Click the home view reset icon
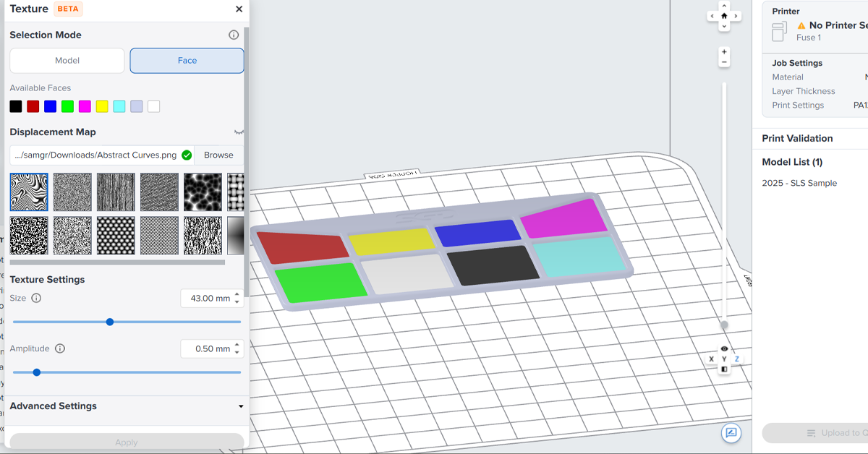 click(x=724, y=15)
